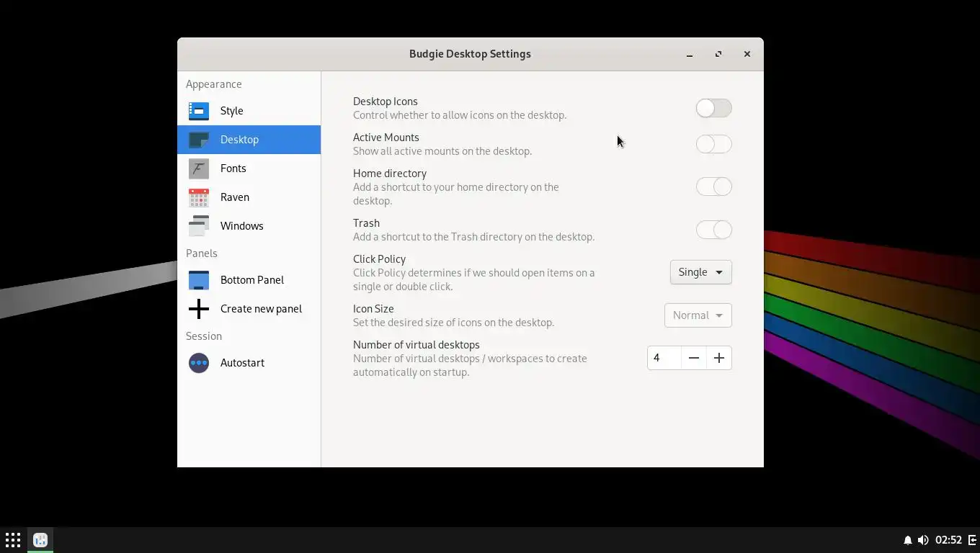Click the virtual desktops number field
Viewport: 980px width, 553px height.
(x=664, y=358)
